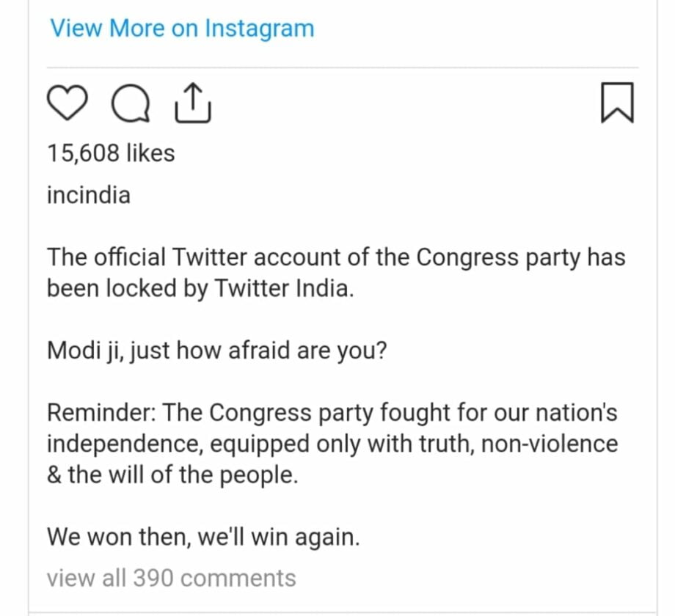The image size is (675, 616).
Task: Click the words 'Congress party has' in the first line
Action: tap(521, 257)
